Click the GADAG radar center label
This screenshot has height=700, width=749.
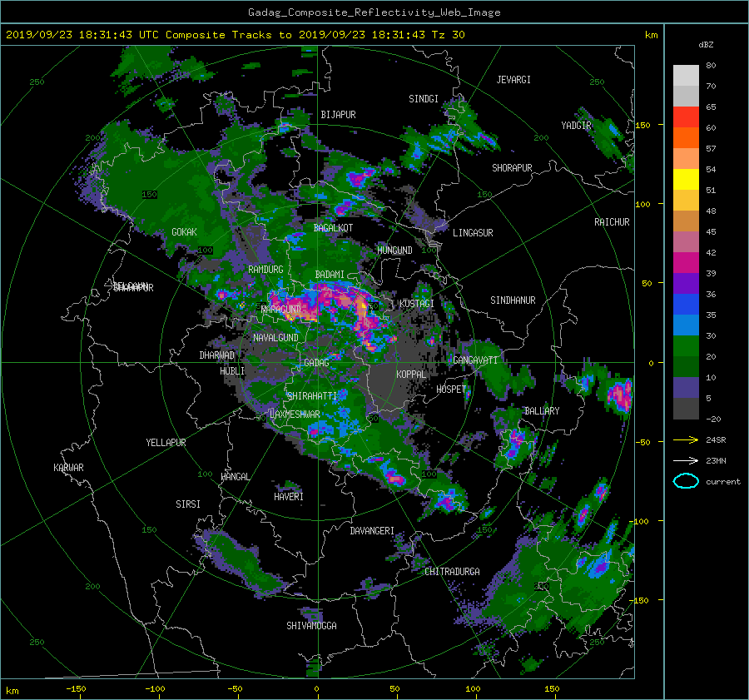[x=316, y=363]
